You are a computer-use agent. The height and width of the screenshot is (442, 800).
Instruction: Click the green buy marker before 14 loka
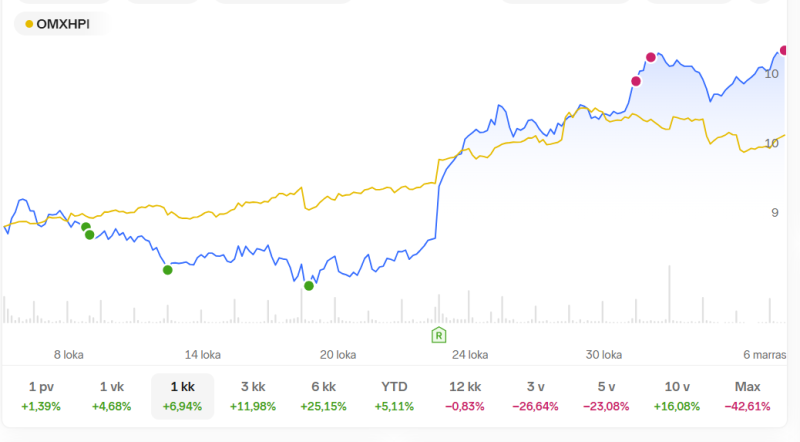coord(168,270)
